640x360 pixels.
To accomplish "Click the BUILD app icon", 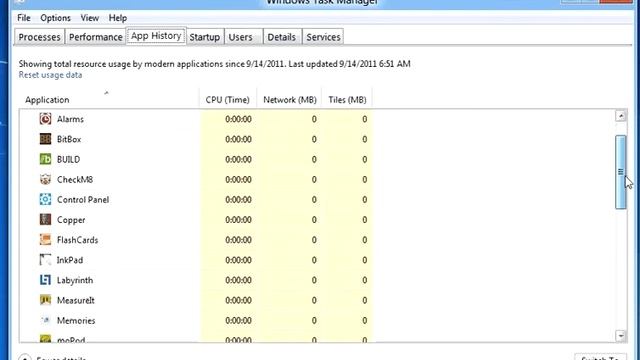I will coord(45,159).
